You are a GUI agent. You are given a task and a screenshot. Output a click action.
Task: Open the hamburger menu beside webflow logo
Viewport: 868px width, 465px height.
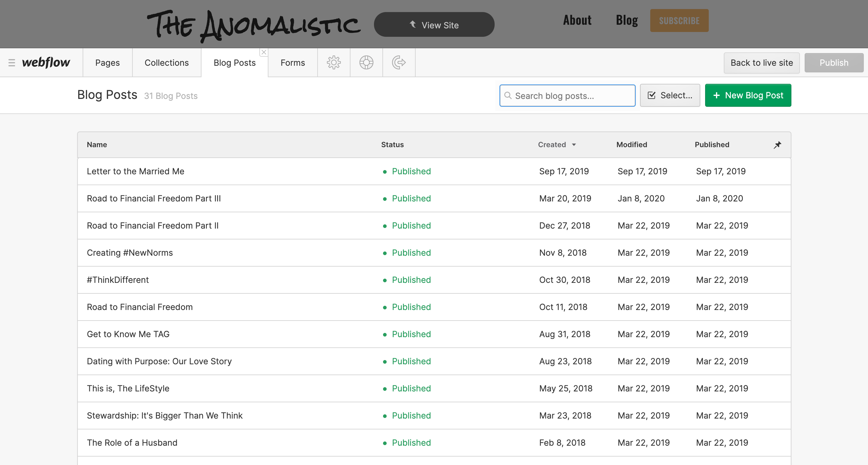click(x=12, y=63)
